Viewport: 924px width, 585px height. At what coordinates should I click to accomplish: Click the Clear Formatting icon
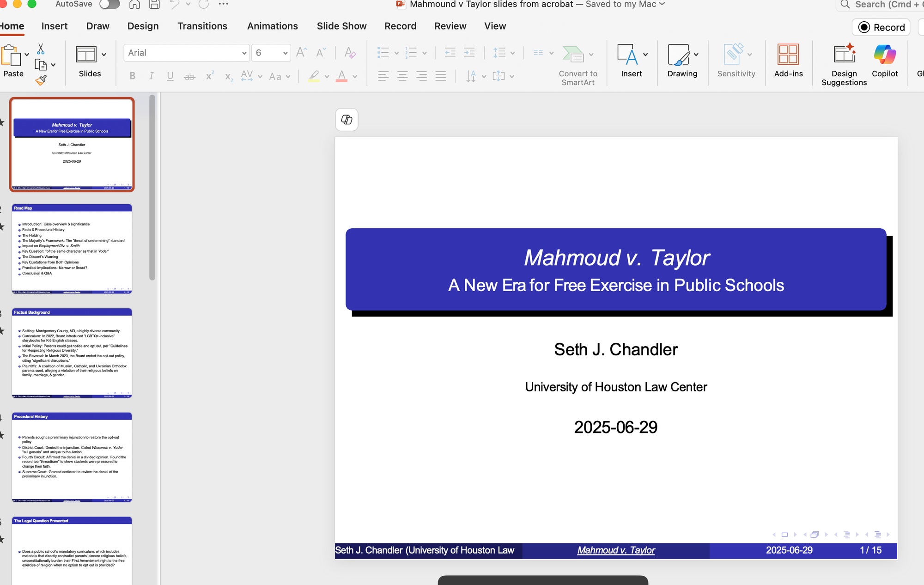pyautogui.click(x=350, y=53)
